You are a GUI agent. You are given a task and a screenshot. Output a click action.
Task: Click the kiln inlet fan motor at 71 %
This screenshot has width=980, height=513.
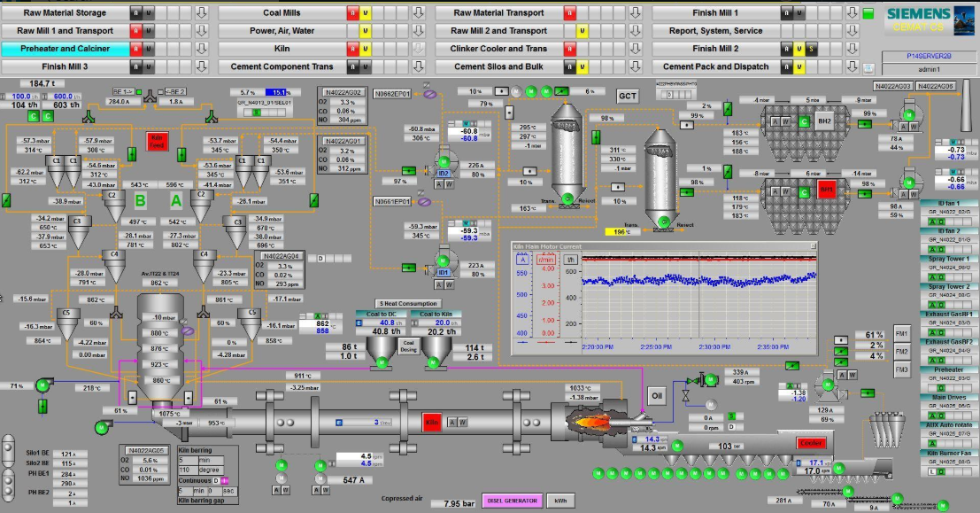[42, 385]
